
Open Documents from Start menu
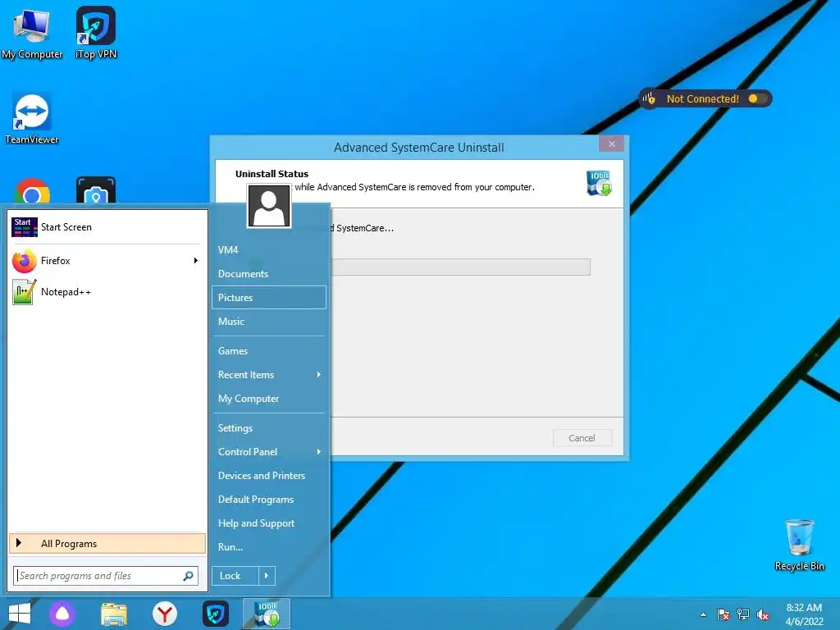[x=268, y=274]
